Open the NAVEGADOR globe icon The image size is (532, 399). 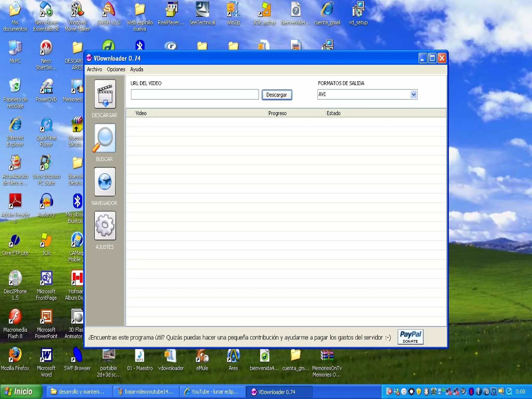click(105, 182)
